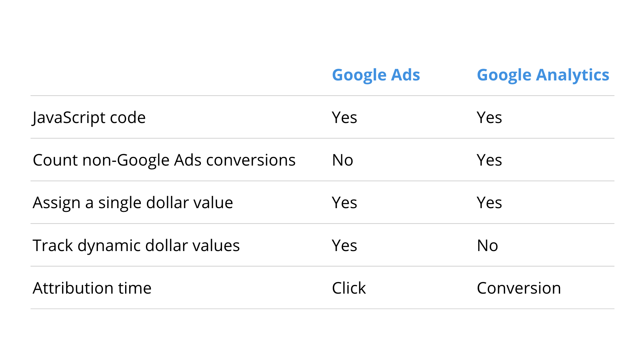Click Yes under Analytics for single dollar value
This screenshot has width=644, height=362.
click(489, 203)
